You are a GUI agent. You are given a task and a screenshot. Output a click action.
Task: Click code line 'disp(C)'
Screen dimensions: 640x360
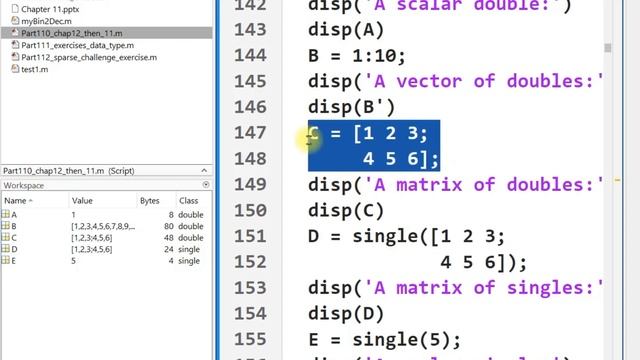[346, 211]
